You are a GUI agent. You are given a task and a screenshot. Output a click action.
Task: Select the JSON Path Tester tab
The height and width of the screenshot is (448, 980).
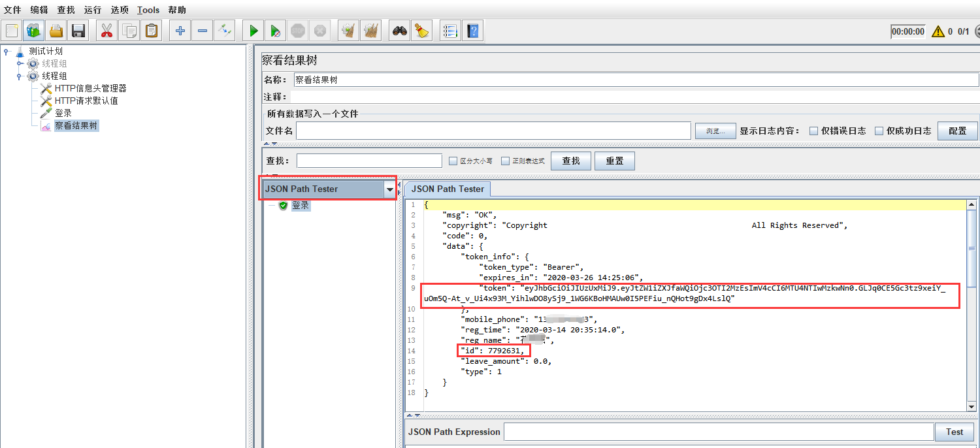[448, 189]
